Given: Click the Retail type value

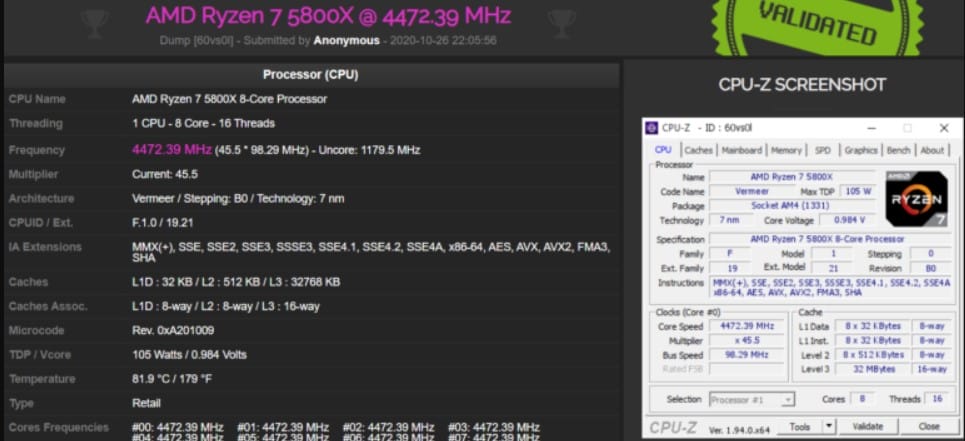Looking at the screenshot, I should pyautogui.click(x=146, y=403).
